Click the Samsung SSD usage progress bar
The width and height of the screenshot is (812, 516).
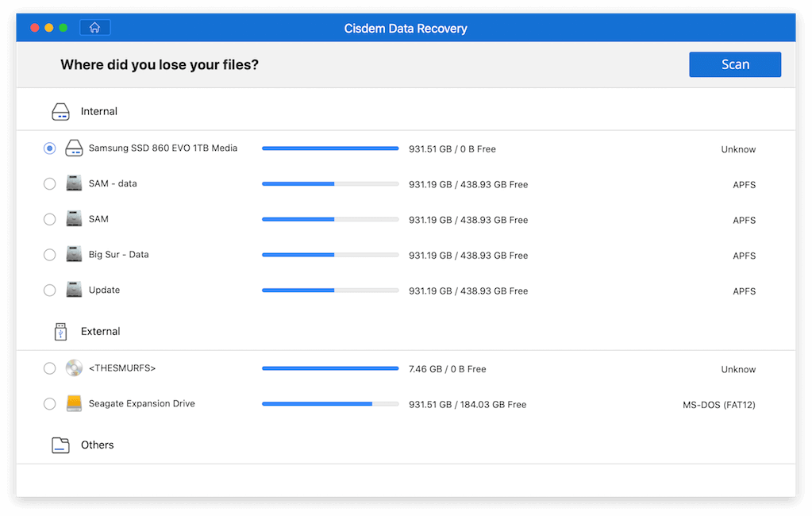click(329, 148)
